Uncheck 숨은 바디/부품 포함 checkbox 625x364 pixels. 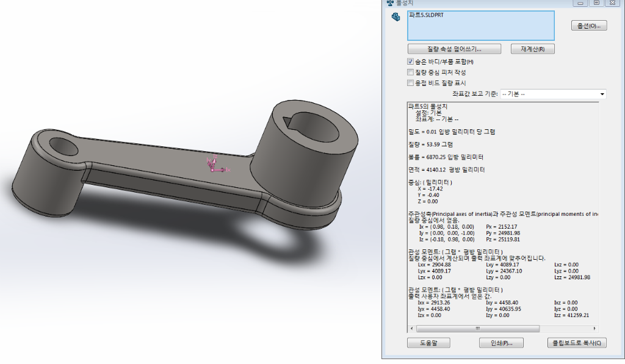point(410,62)
